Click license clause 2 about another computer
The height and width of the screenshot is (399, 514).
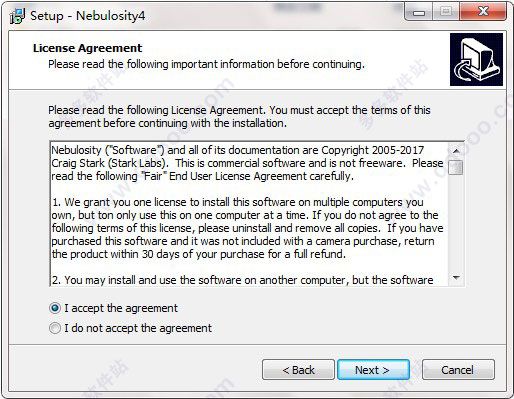242,280
